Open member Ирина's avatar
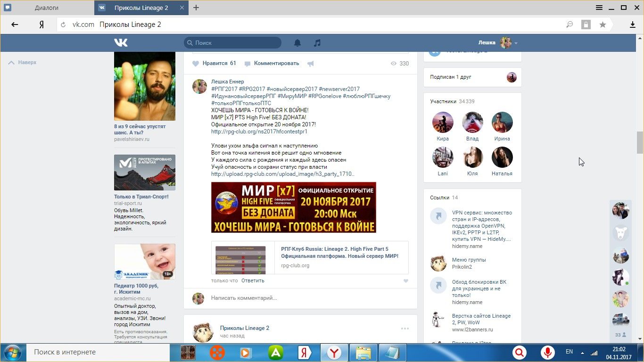 pyautogui.click(x=502, y=123)
